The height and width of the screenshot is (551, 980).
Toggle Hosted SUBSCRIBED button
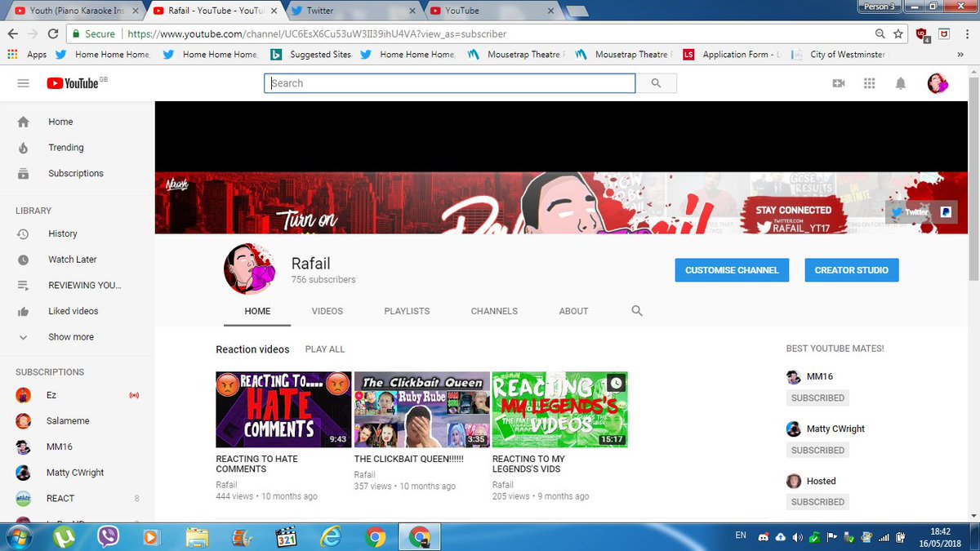817,502
